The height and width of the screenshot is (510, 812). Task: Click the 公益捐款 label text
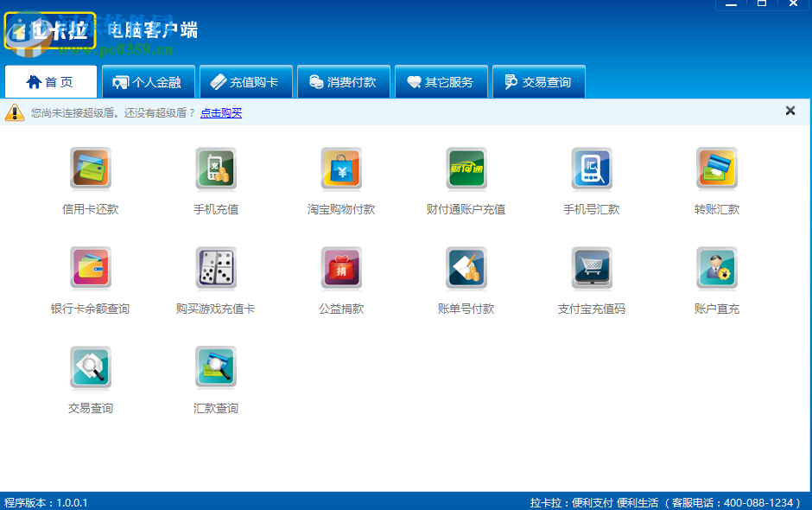(341, 309)
